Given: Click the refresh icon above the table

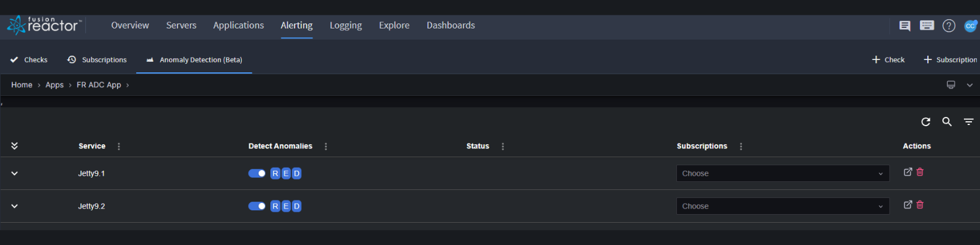Looking at the screenshot, I should coord(926,122).
